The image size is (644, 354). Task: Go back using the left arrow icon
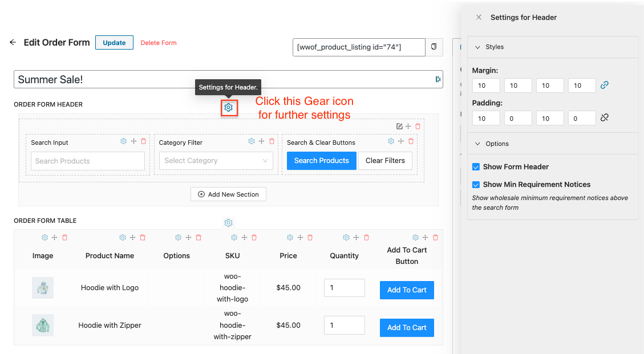click(13, 42)
